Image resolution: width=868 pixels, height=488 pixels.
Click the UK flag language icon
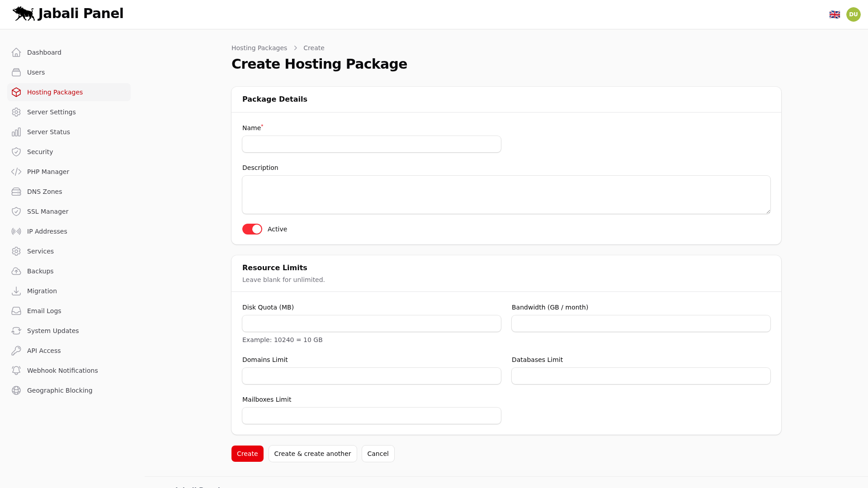pos(835,14)
